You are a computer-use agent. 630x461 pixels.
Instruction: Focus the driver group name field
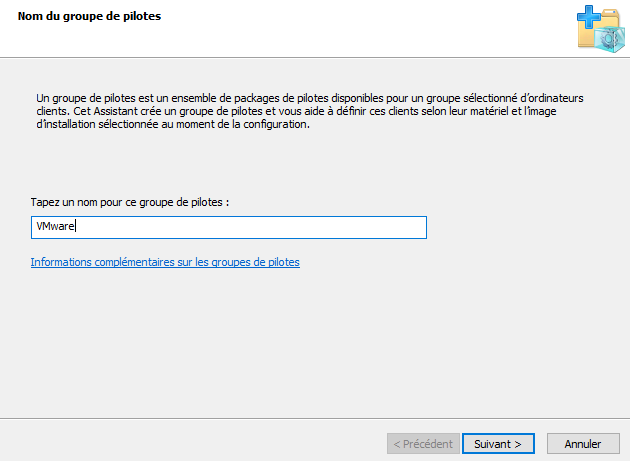coord(229,227)
